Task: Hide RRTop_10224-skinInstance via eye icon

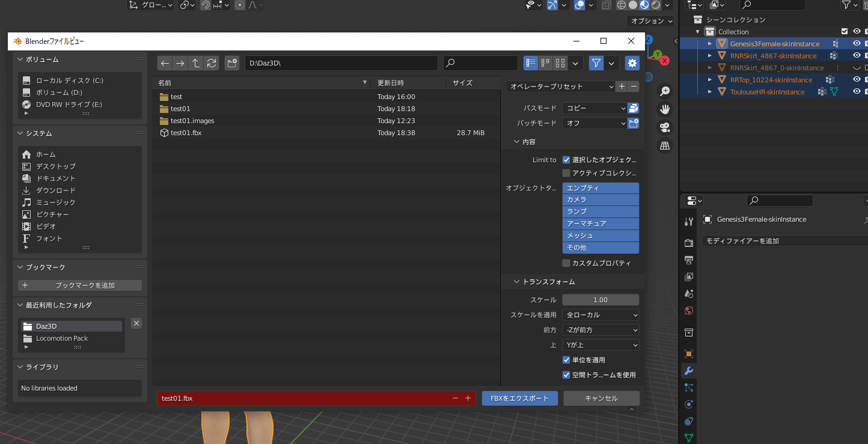Action: click(857, 79)
